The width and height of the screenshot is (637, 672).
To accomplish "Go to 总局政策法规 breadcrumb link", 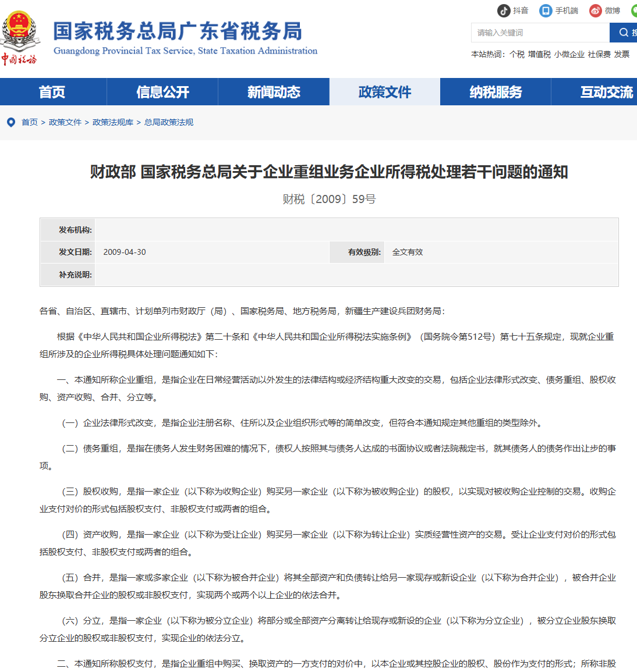I will [169, 122].
